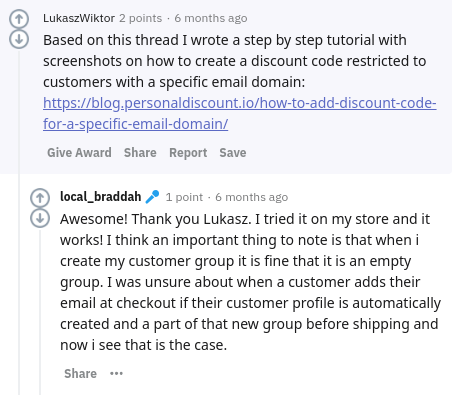
Task: Collapse LukaszWiktor's comment thread line
Action: coord(19,222)
